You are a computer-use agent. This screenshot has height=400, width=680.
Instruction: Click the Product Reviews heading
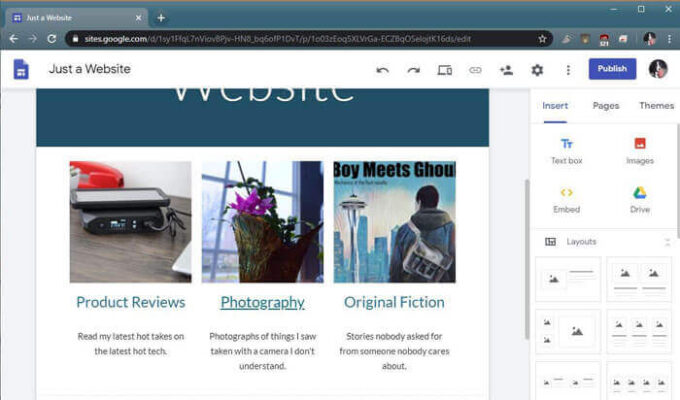131,302
